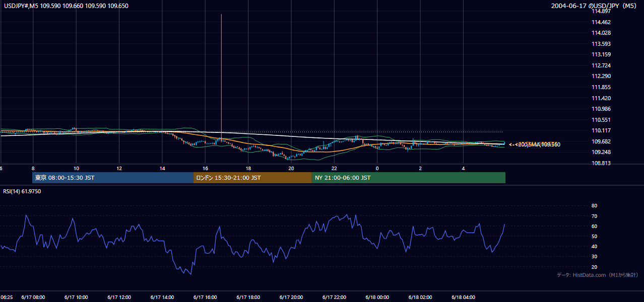Click price axis label 111.420
This screenshot has height=302, width=644.
tap(601, 98)
